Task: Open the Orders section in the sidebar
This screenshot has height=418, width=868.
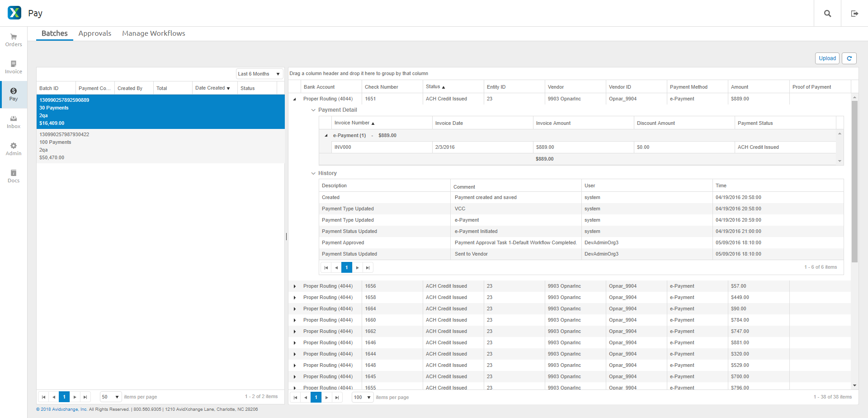Action: [13, 40]
